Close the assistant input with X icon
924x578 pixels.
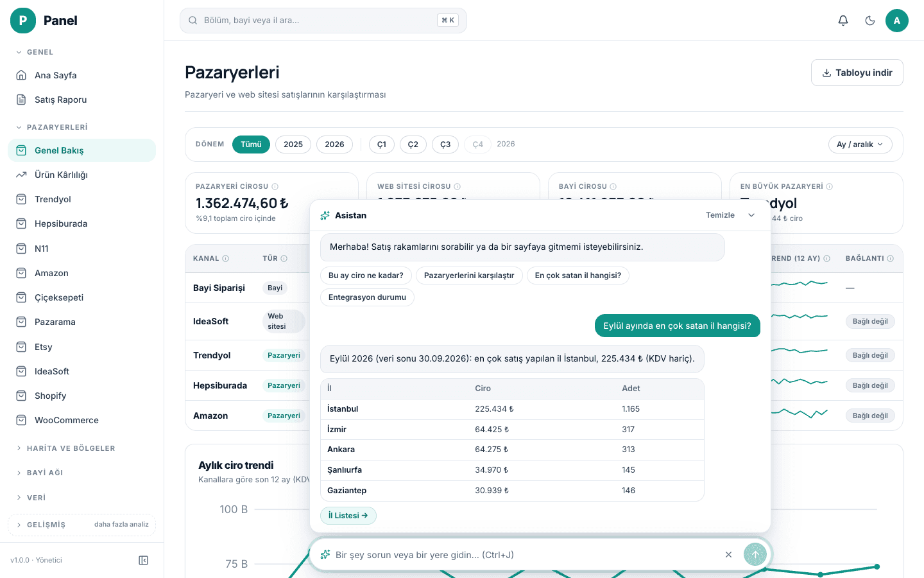click(728, 554)
